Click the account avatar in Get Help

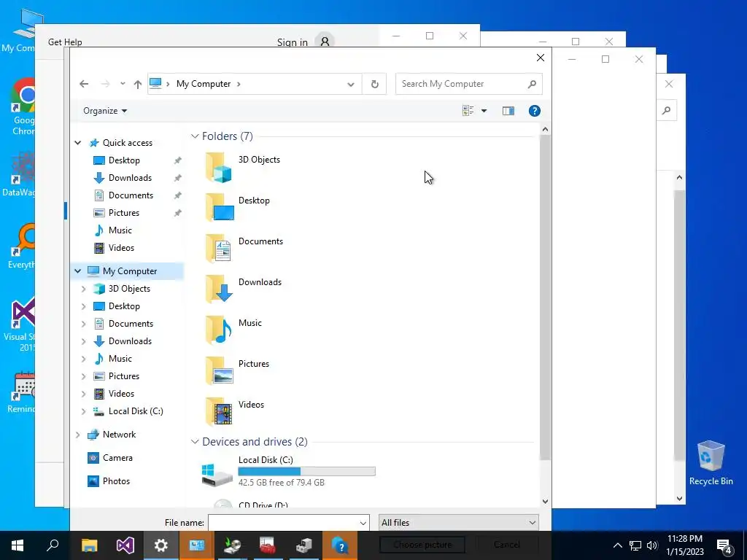325,42
